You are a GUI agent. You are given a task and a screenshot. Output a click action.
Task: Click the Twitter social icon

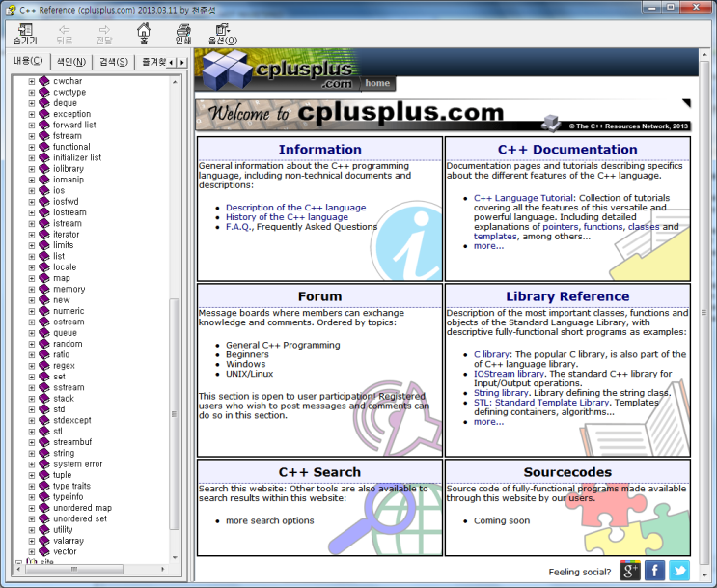[679, 571]
